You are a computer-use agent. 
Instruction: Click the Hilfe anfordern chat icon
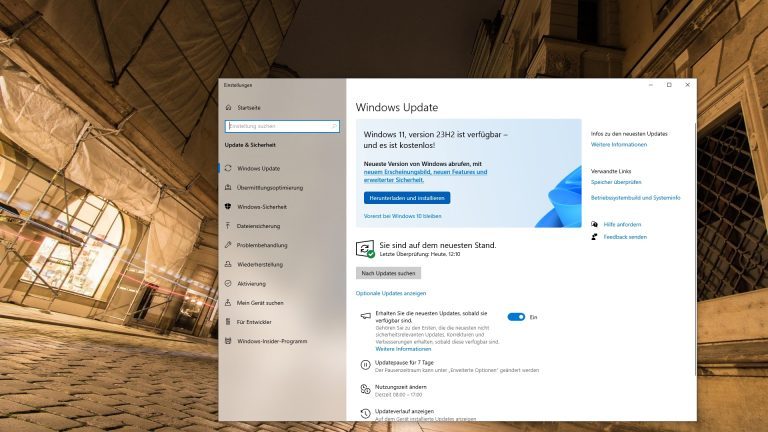594,224
